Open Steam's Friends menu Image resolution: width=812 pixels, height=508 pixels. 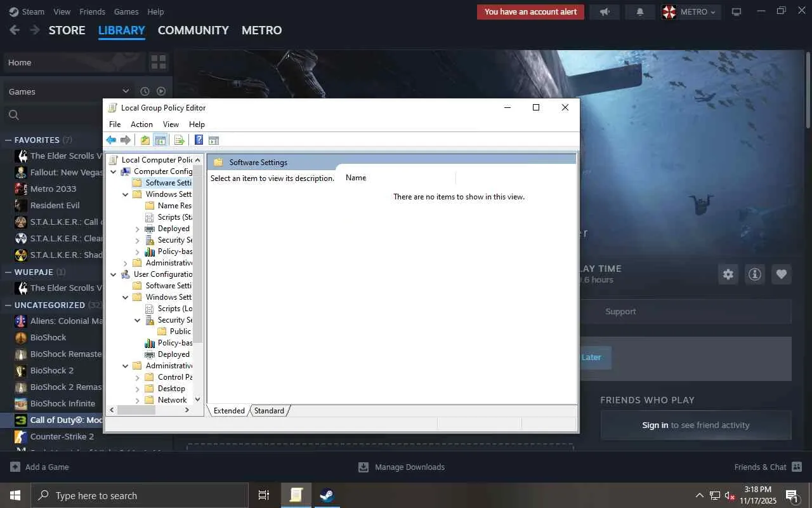coord(93,11)
